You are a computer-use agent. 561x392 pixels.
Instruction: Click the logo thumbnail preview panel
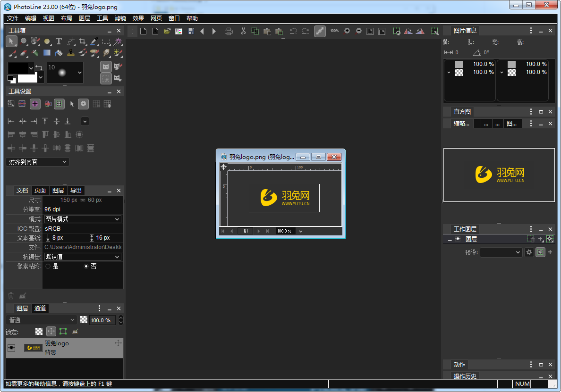pos(499,175)
